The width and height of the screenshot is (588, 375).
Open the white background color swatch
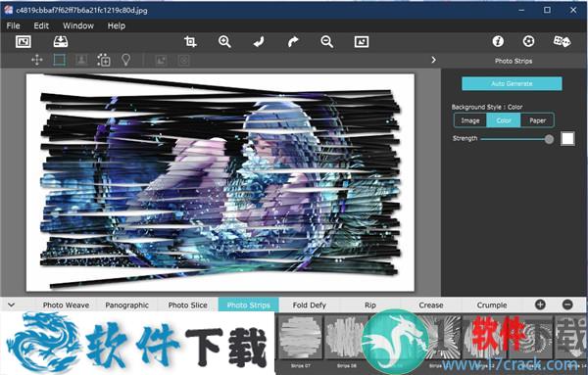pyautogui.click(x=567, y=139)
